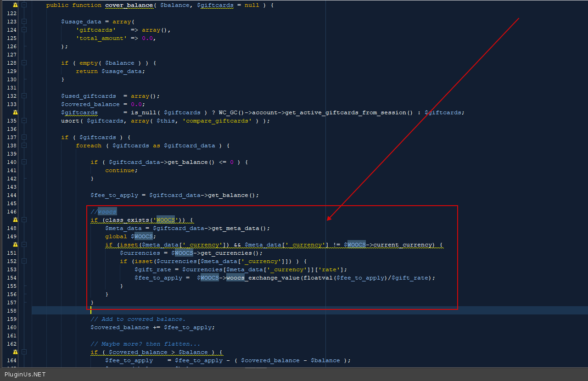The height and width of the screenshot is (381, 588).
Task: Click warning icon next to isset($meta_data) line
Action: [15, 245]
